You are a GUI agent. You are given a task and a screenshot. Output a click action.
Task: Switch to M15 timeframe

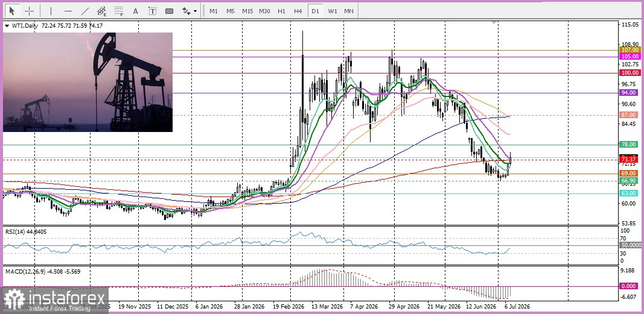coord(247,11)
